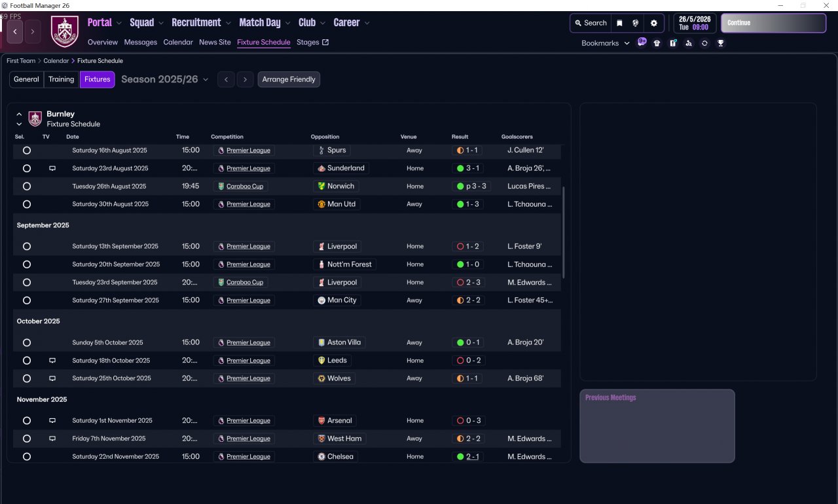This screenshot has height=504, width=838.
Task: Click the globe icon beside bookmark icon
Action: point(635,23)
